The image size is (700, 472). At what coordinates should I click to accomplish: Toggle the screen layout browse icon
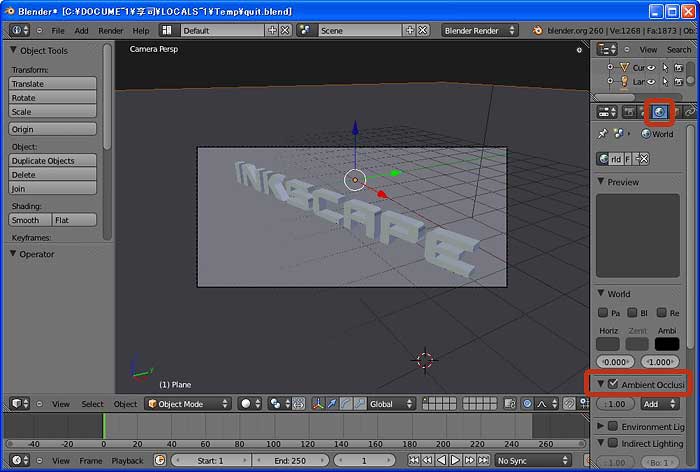(x=167, y=30)
